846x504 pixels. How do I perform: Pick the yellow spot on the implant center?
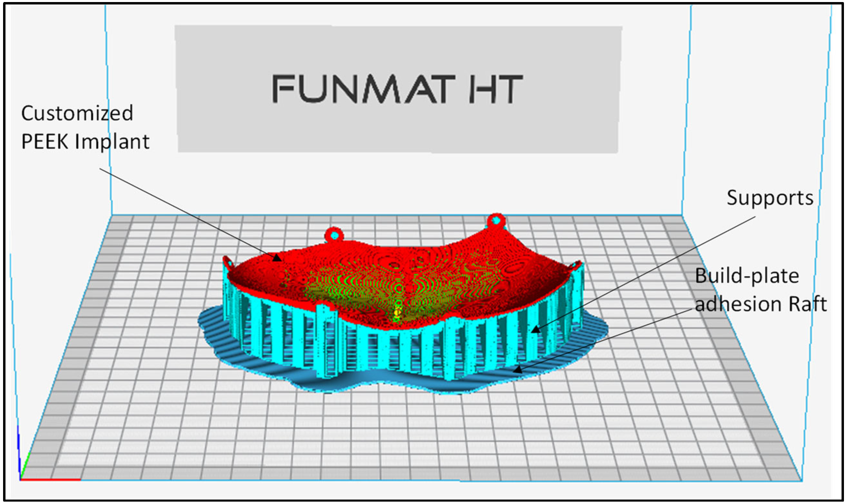pos(397,312)
